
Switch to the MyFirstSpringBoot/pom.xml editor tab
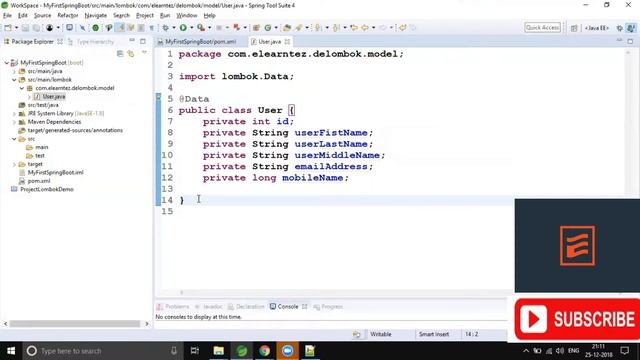click(200, 42)
